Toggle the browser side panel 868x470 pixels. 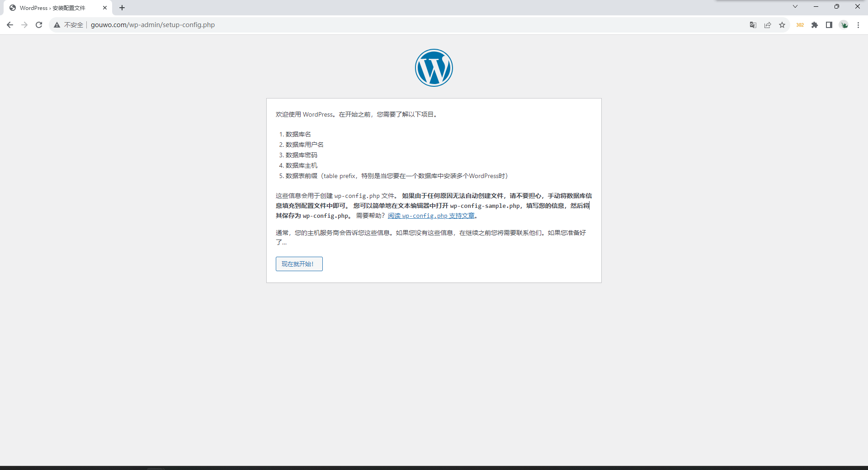[829, 25]
